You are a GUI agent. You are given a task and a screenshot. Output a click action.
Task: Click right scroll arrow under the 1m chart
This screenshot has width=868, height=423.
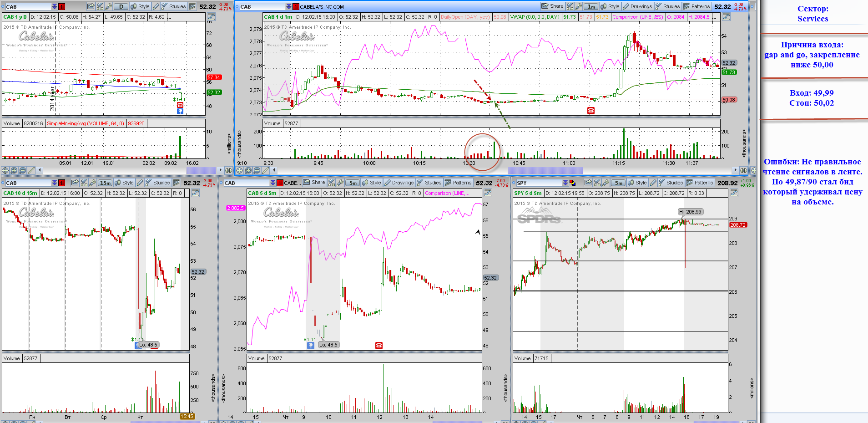click(735, 170)
